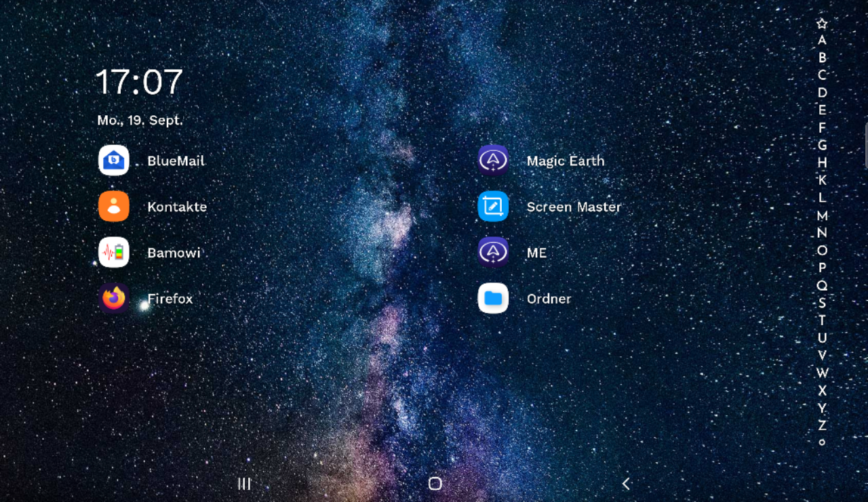Screen dimensions: 868x502
Task: Select letter F in alphabet sidebar
Action: [x=822, y=128]
